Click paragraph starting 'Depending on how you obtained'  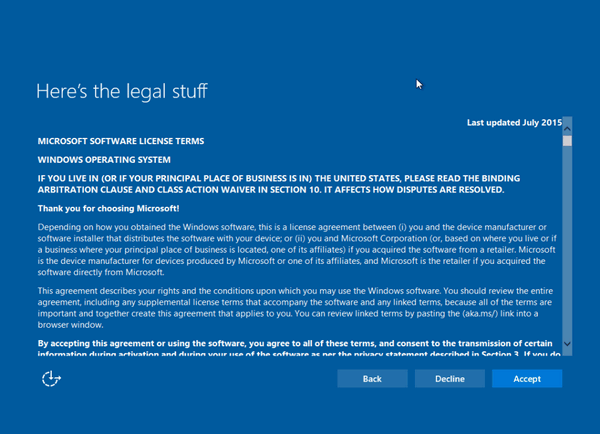297,250
